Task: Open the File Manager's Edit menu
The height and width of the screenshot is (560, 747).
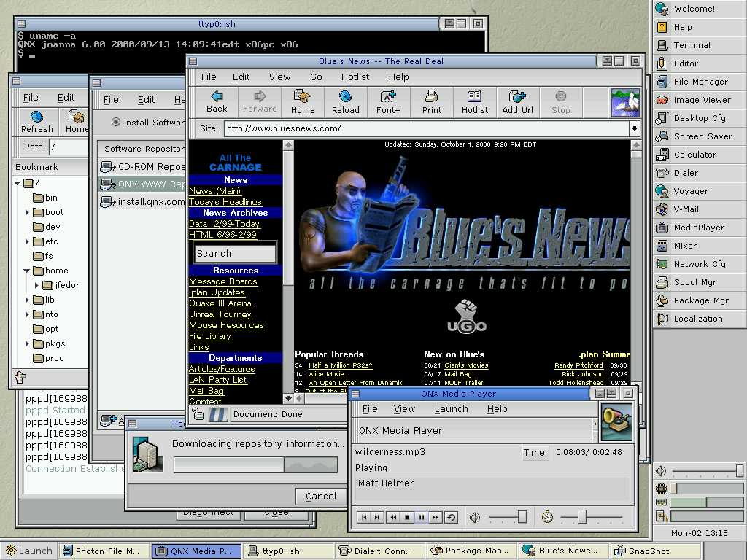Action: (x=66, y=98)
